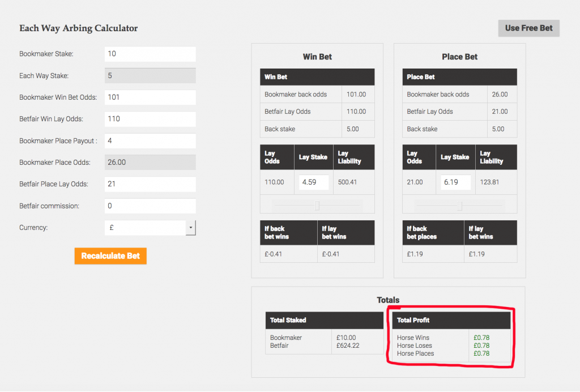Select the Betfair total staked £624.22
The width and height of the screenshot is (580, 392).
tap(348, 346)
